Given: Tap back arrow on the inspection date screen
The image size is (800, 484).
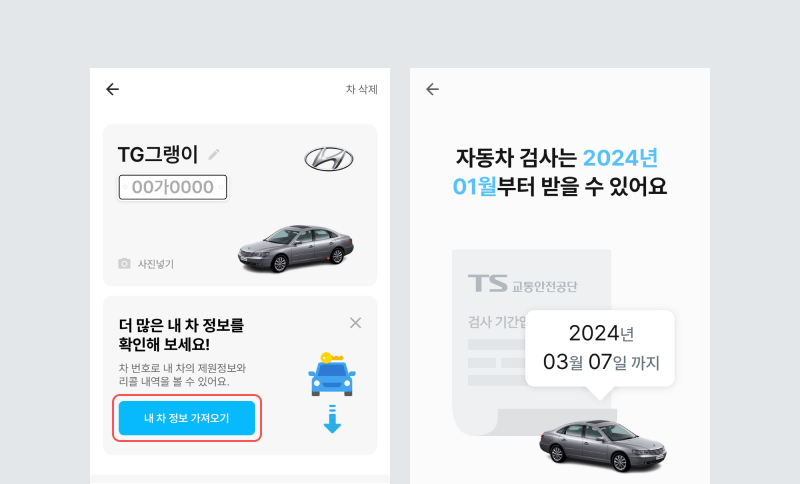Looking at the screenshot, I should (432, 89).
